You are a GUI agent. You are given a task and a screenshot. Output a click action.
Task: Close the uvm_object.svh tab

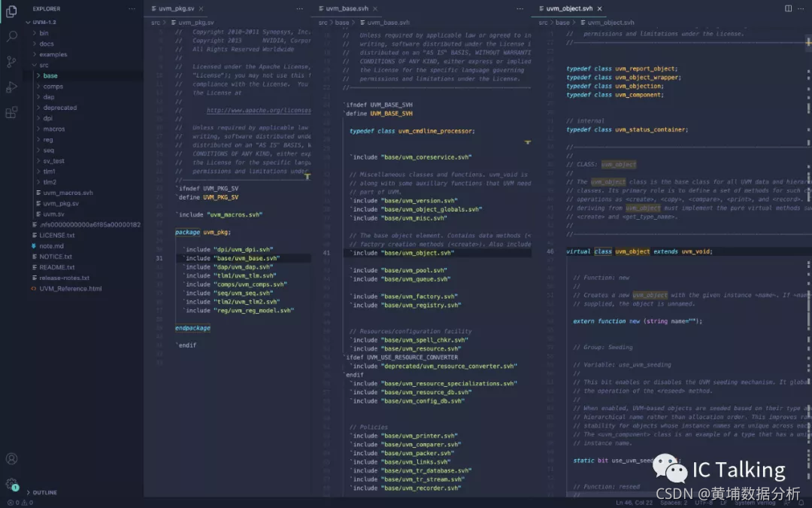coord(600,9)
